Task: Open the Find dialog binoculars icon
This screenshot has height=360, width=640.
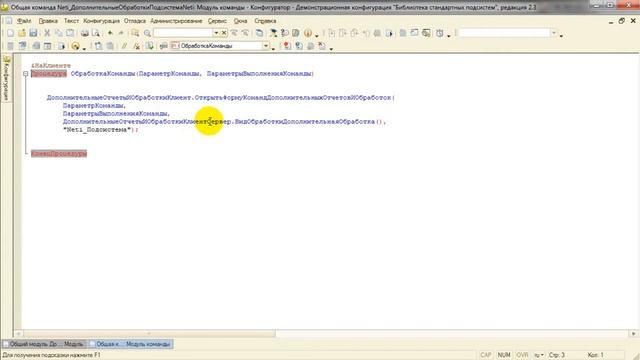Action: [135, 33]
